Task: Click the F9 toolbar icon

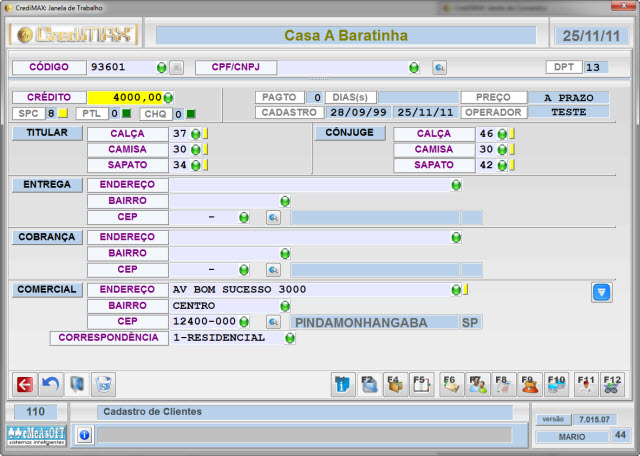Action: [530, 383]
